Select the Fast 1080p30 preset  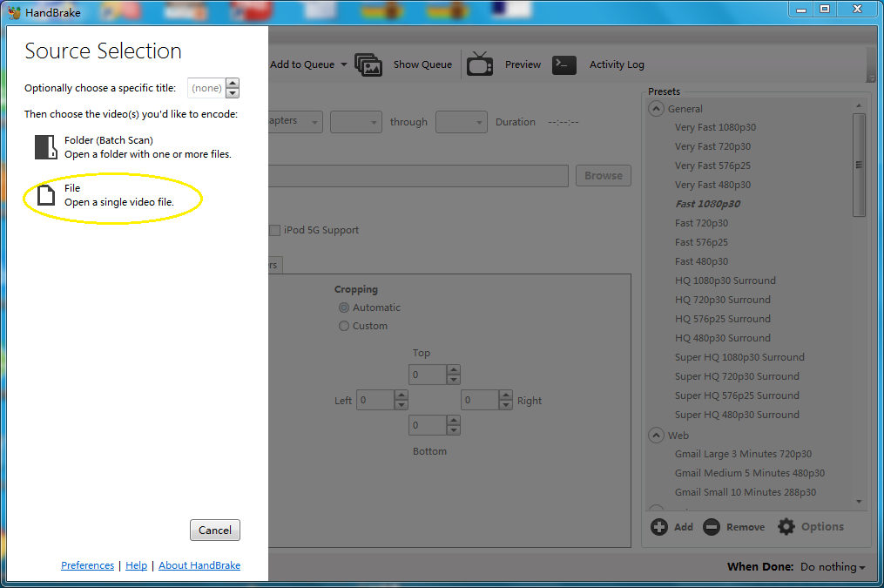(x=708, y=204)
